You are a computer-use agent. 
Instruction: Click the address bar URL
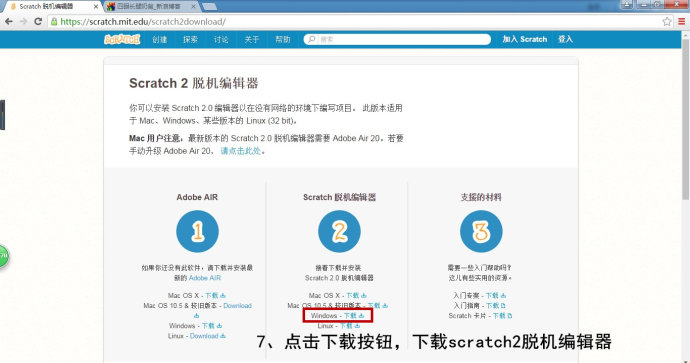143,22
